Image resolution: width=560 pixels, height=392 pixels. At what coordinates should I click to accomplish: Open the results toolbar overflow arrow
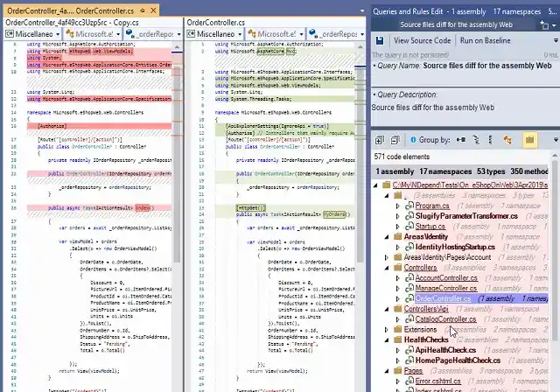click(554, 140)
